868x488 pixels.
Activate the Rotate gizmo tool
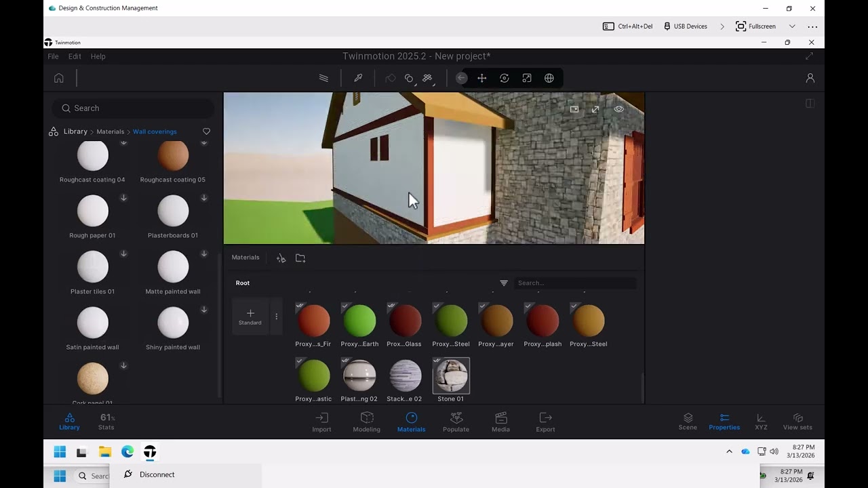tap(505, 78)
